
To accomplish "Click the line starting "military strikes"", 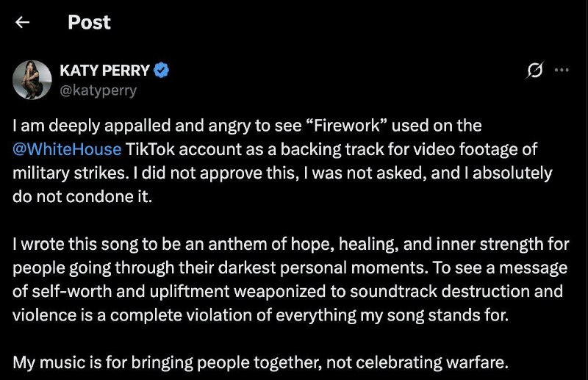I will point(282,173).
